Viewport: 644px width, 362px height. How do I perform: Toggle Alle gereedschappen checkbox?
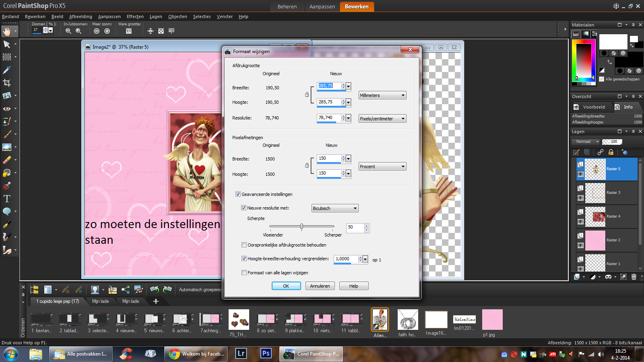[x=601, y=79]
